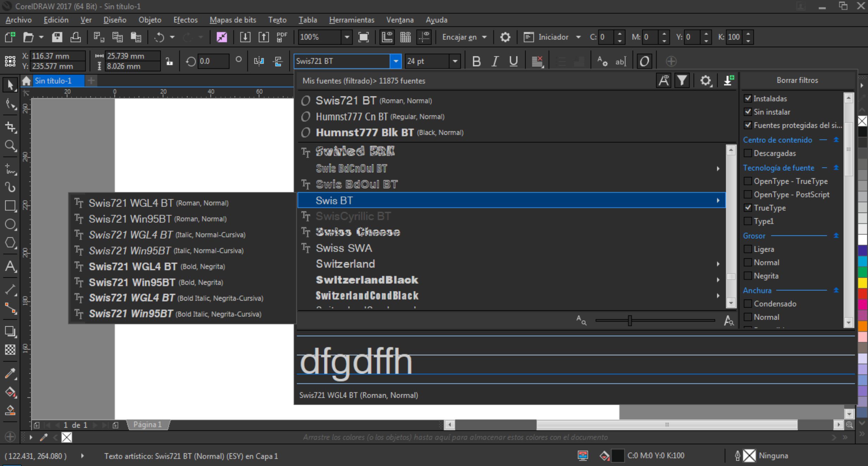Click the Import icon
The height and width of the screenshot is (466, 868).
click(245, 37)
